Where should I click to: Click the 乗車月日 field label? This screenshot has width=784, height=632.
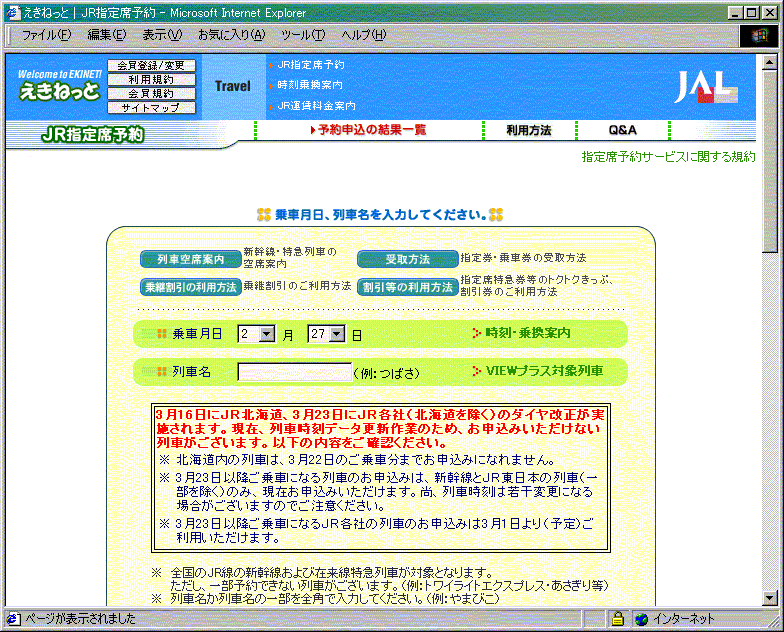pos(197,334)
